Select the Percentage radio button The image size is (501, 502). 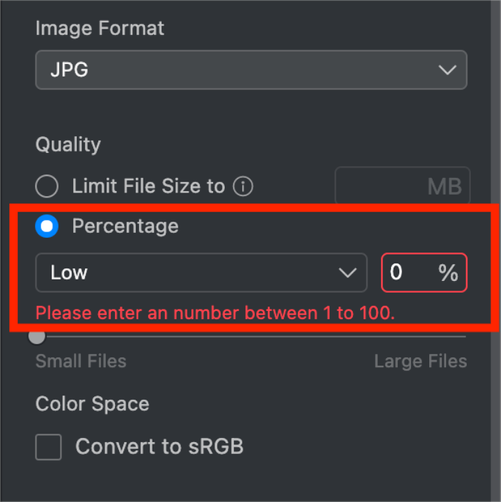tap(47, 226)
